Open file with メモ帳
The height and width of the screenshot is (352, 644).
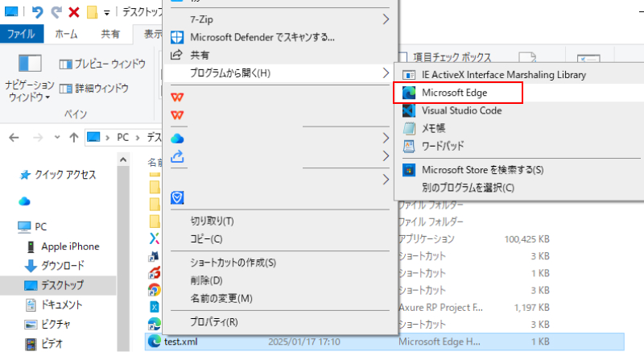pyautogui.click(x=518, y=128)
